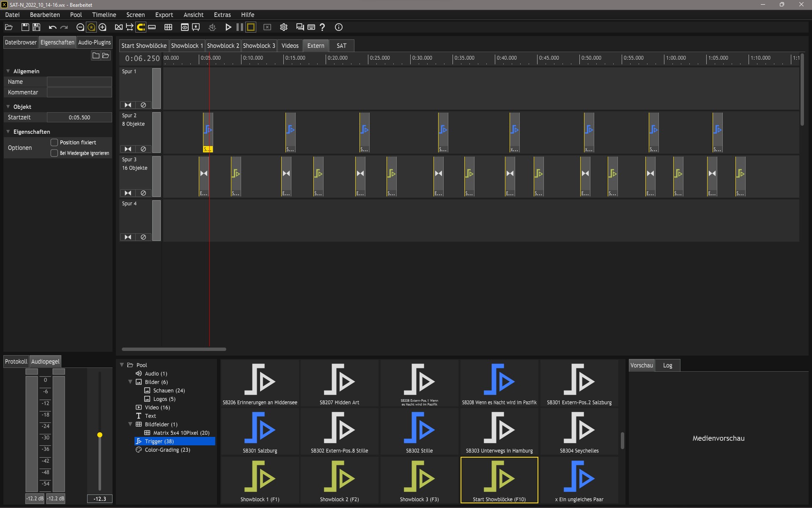The width and height of the screenshot is (812, 508).
Task: Open the Log tab
Action: 667,365
